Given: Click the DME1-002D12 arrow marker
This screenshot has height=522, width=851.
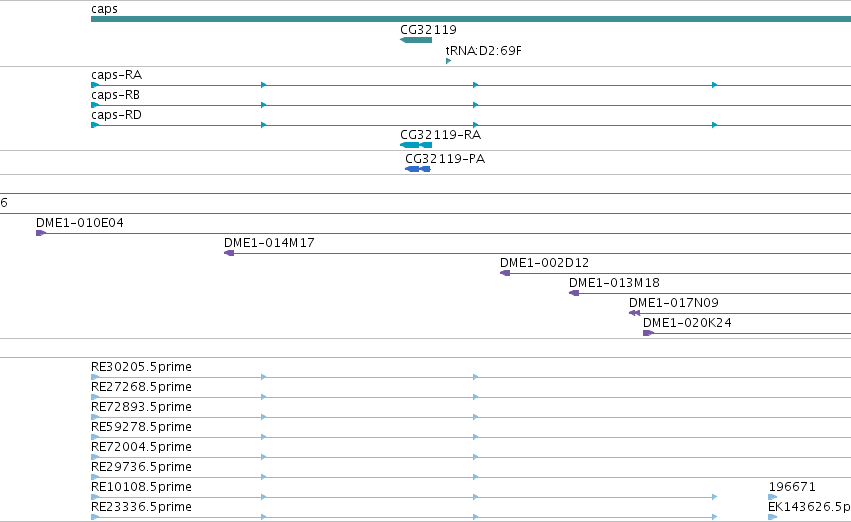Looking at the screenshot, I should 505,273.
